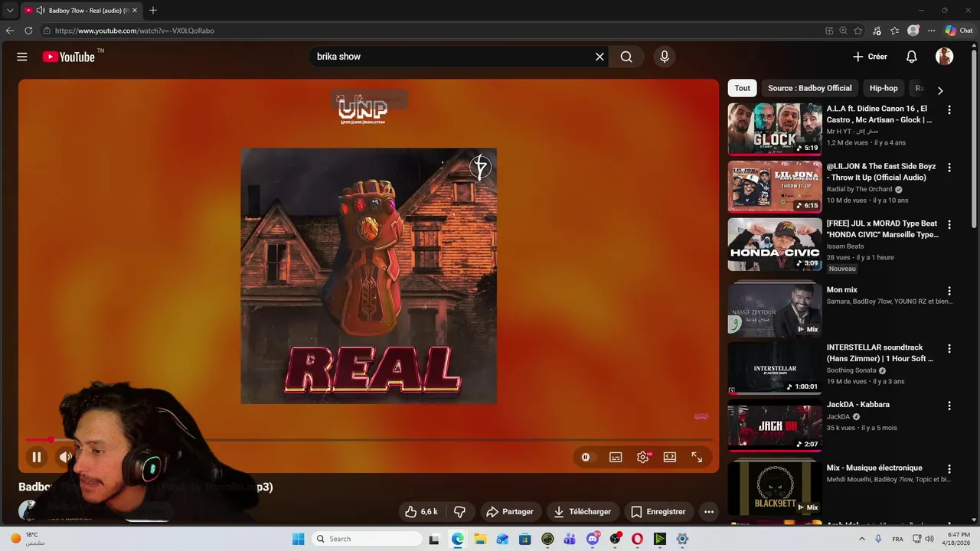Open File Explorer from the taskbar
The width and height of the screenshot is (980, 551).
[480, 539]
